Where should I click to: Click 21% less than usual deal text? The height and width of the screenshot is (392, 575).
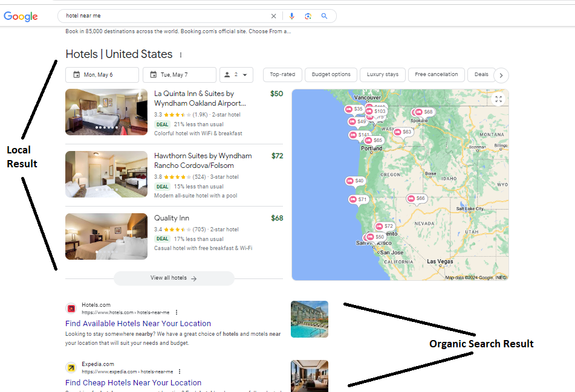tap(198, 124)
